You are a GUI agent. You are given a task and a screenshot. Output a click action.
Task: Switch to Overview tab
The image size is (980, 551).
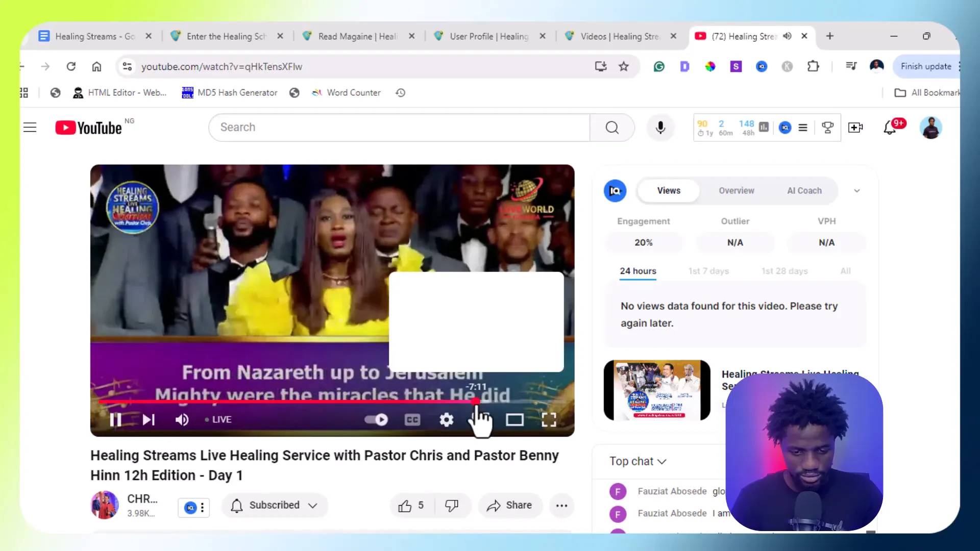coord(736,191)
